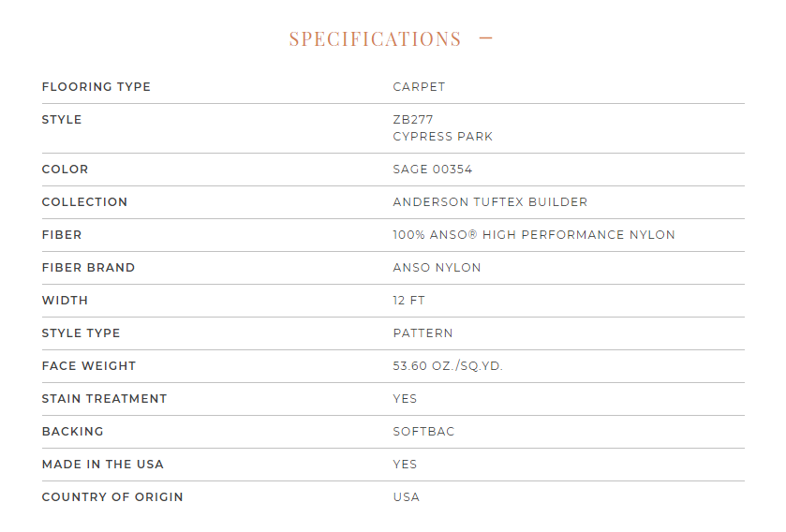Click the Yes value for Stain Treatment
Screen dimensions: 786x532
tap(405, 399)
